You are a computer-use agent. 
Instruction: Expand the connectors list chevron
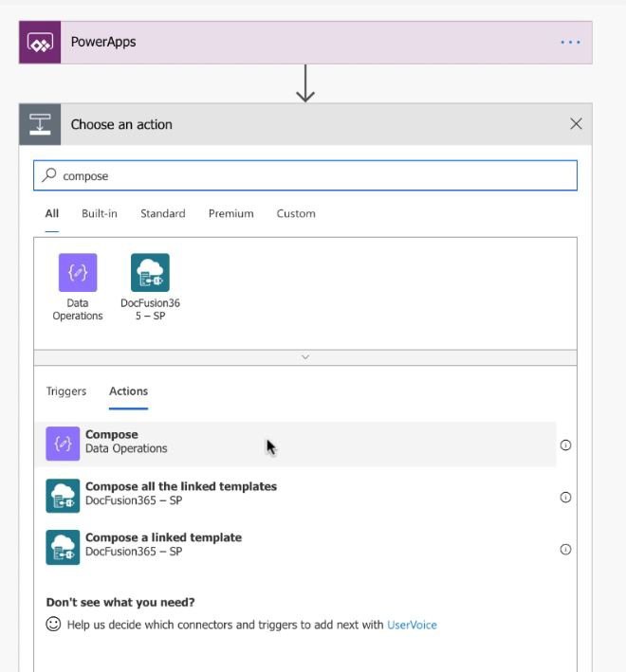tap(305, 357)
